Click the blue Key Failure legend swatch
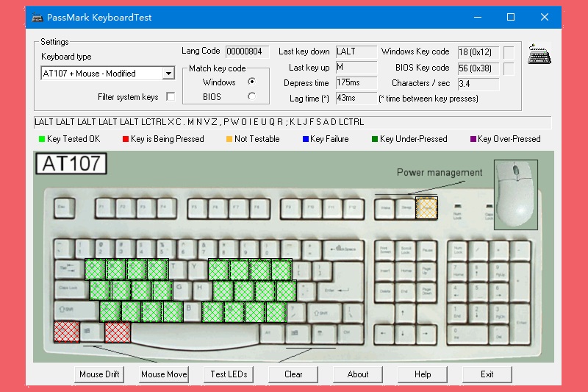 click(306, 139)
